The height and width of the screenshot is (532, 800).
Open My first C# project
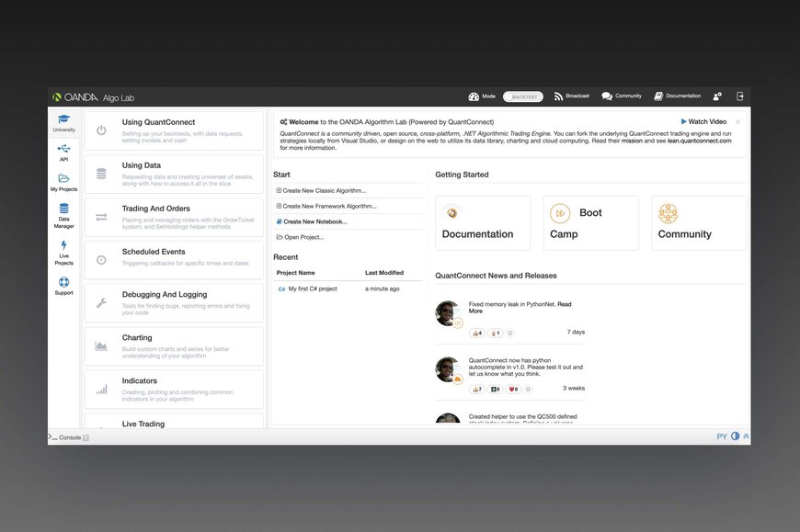point(312,289)
